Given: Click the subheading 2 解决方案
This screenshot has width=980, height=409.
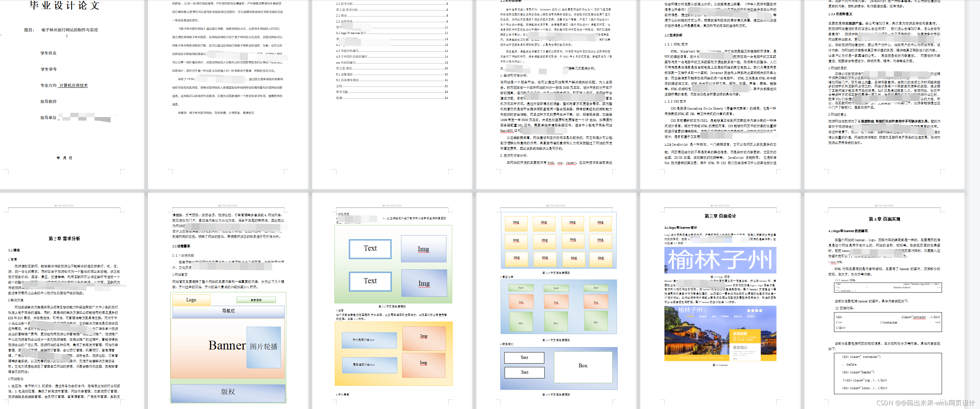Looking at the screenshot, I should coord(15,300).
